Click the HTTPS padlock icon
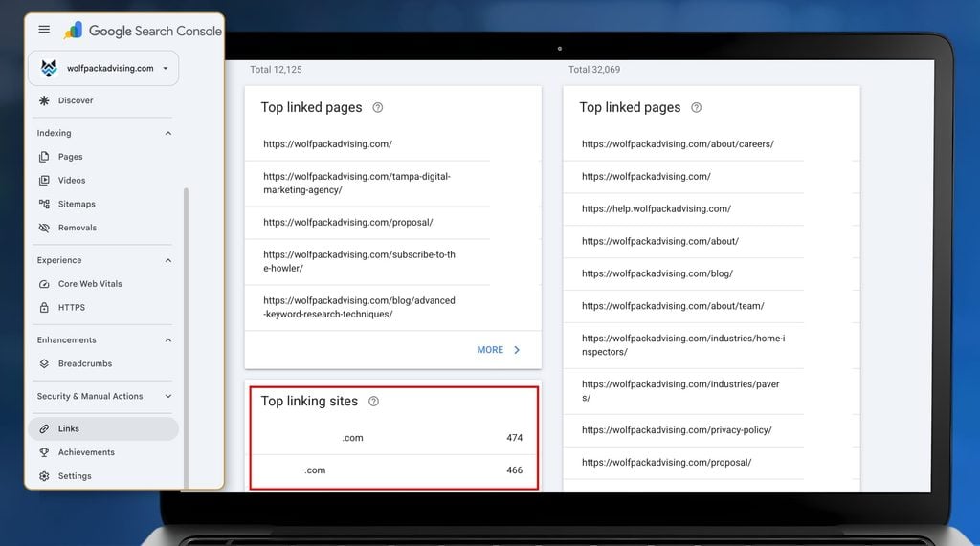This screenshot has height=546, width=980. coord(44,308)
